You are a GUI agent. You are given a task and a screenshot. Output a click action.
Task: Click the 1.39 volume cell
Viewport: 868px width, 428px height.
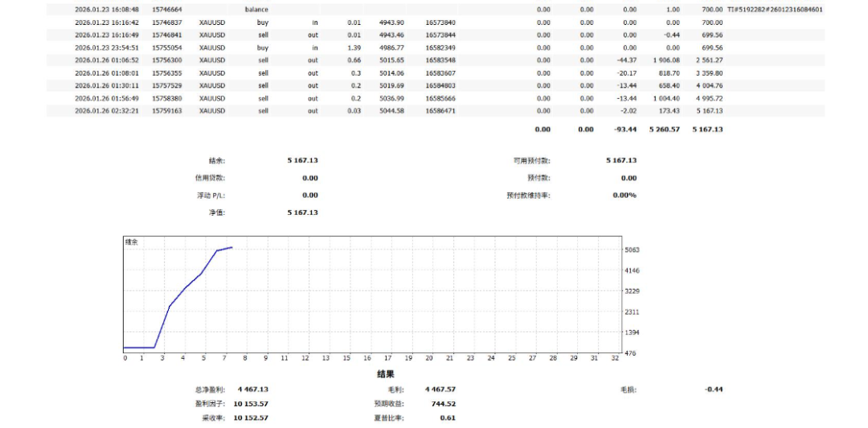354,47
